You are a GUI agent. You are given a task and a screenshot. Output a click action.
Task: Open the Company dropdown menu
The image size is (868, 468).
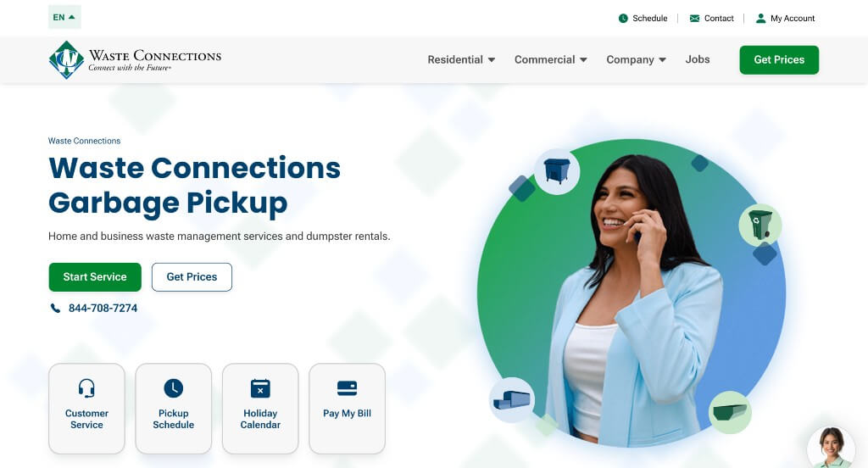click(636, 60)
